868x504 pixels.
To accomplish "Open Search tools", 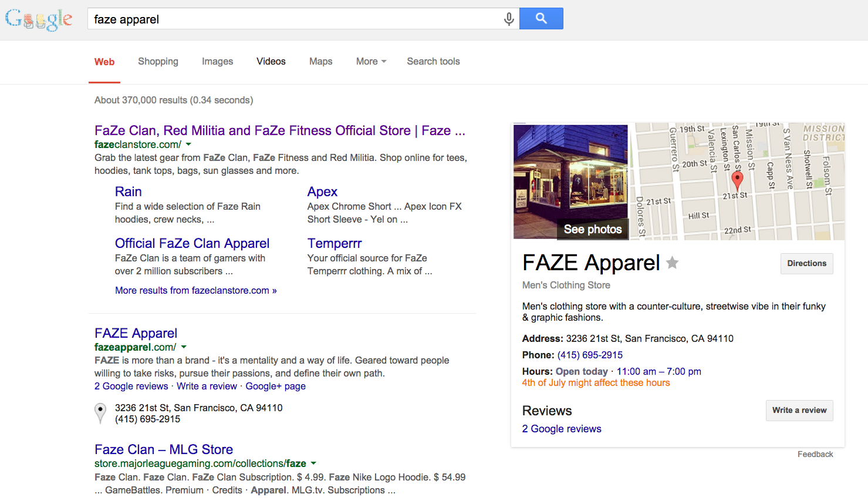I will pos(433,62).
